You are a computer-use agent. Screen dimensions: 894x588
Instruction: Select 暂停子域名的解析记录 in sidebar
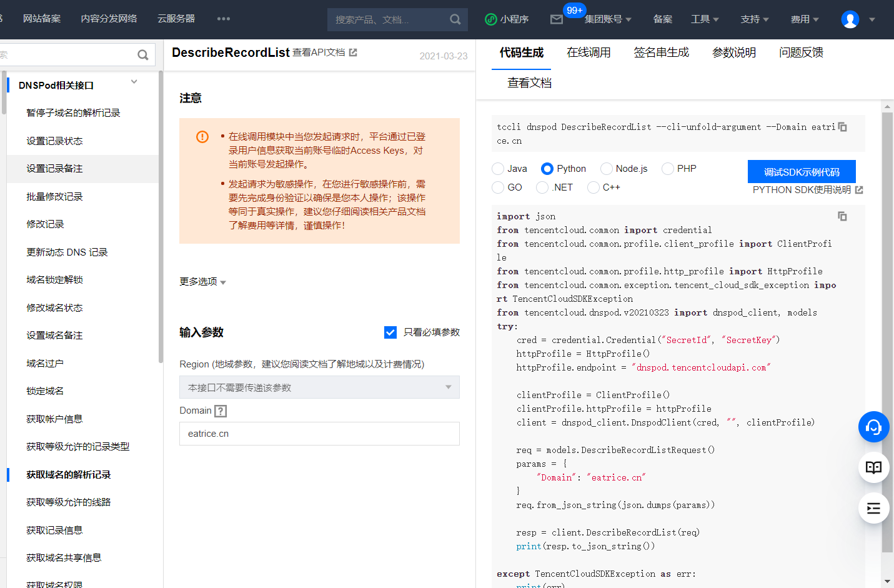click(x=73, y=113)
